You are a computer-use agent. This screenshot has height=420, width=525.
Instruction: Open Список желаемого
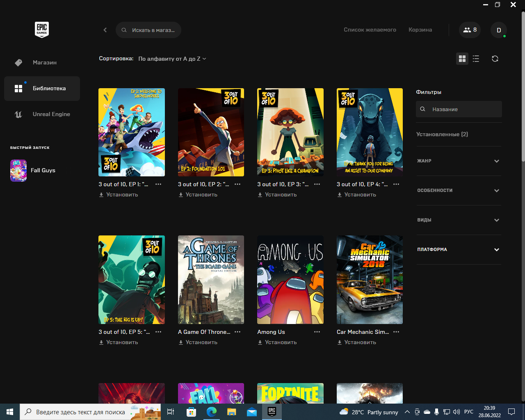(370, 30)
